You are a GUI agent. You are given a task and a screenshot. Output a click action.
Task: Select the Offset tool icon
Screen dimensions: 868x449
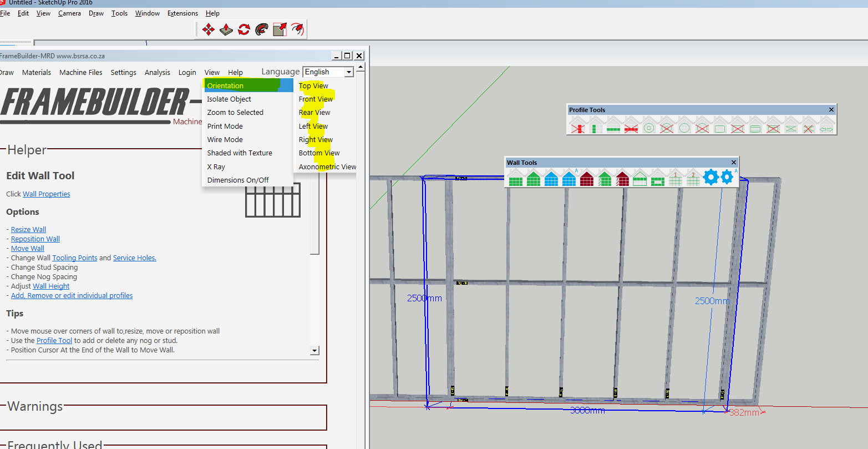298,29
